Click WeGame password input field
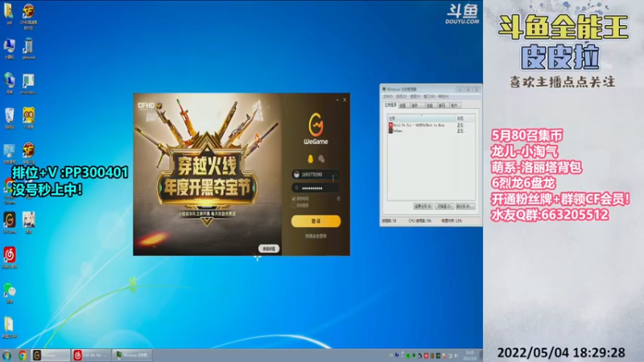 [x=316, y=188]
